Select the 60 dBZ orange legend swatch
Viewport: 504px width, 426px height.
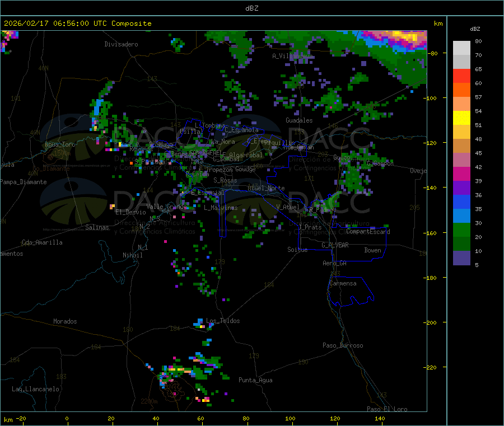pos(461,90)
